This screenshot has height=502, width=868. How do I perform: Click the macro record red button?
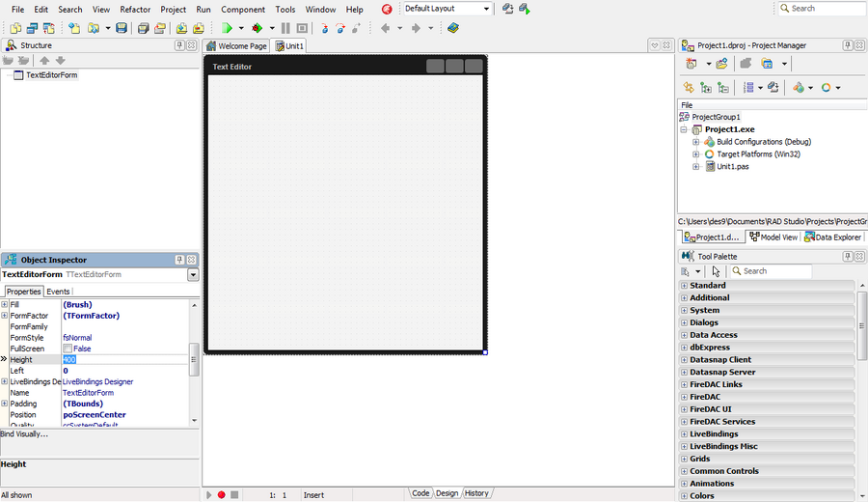tap(222, 495)
